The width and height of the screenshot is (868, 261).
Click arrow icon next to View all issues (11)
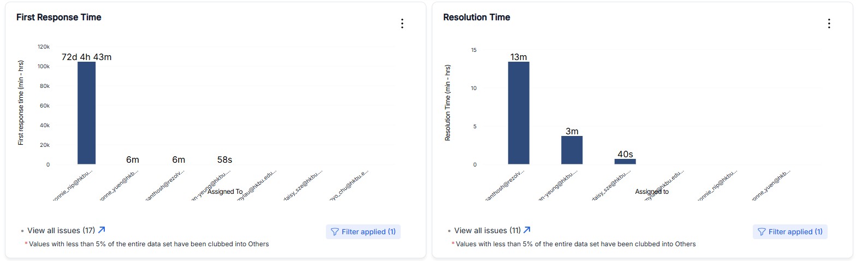(x=527, y=230)
